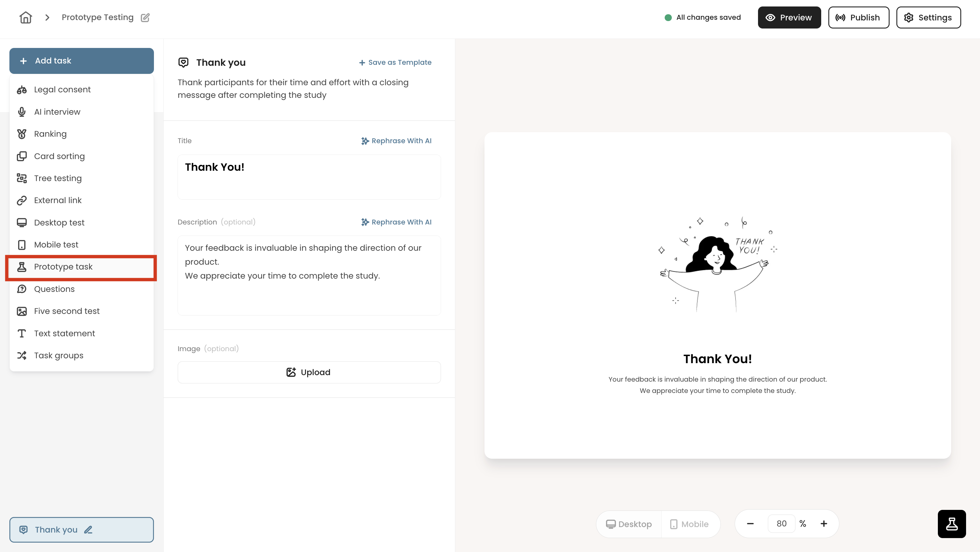
Task: Click the pencil icon on Thank you block
Action: tap(88, 530)
